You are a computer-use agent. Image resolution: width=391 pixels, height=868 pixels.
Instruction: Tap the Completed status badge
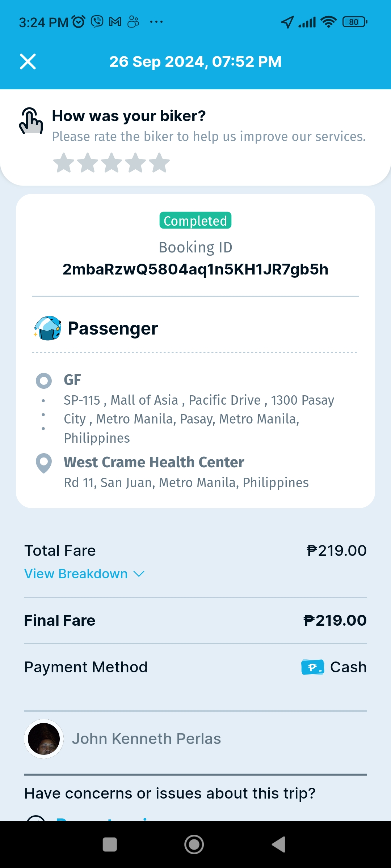tap(195, 221)
